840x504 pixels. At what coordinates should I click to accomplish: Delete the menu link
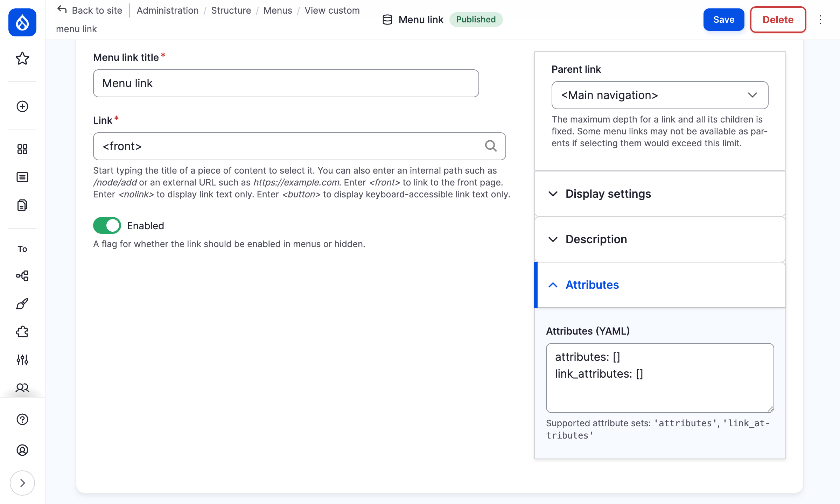click(x=778, y=20)
